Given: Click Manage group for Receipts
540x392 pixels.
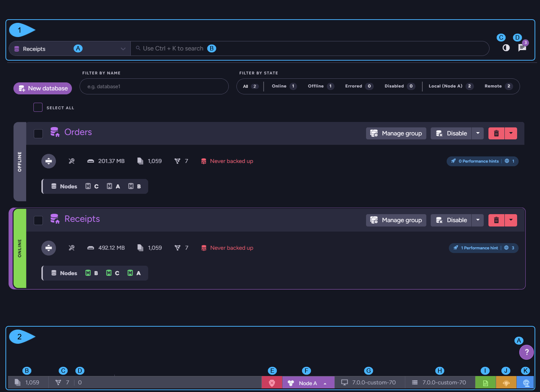Looking at the screenshot, I should coord(396,220).
